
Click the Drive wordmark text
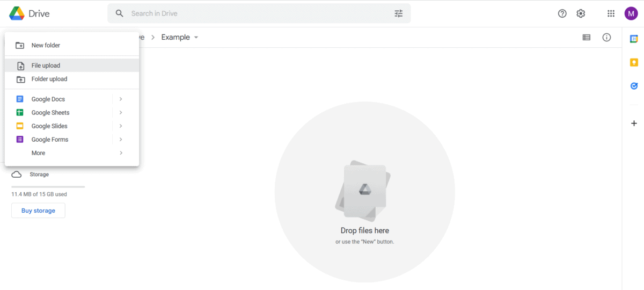[x=39, y=13]
